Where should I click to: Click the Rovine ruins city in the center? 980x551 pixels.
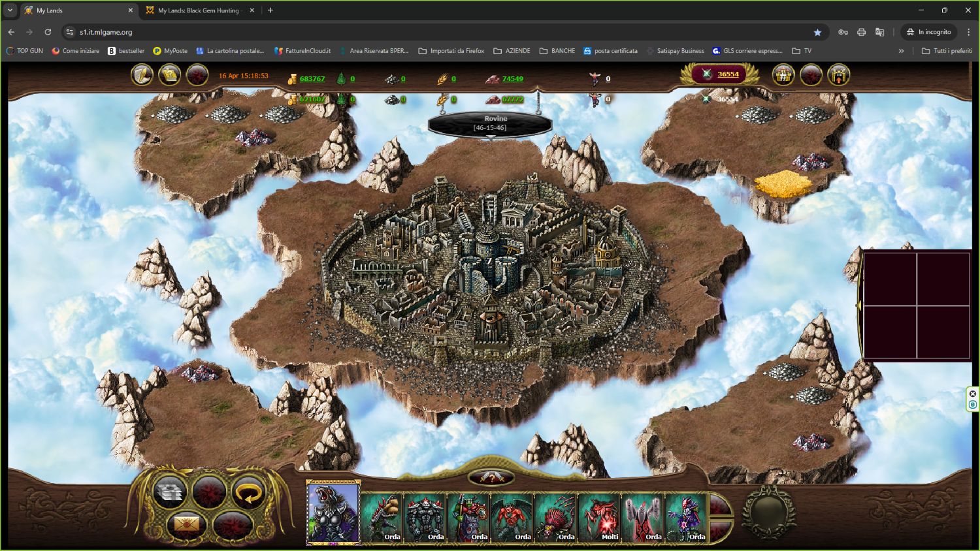489,261
